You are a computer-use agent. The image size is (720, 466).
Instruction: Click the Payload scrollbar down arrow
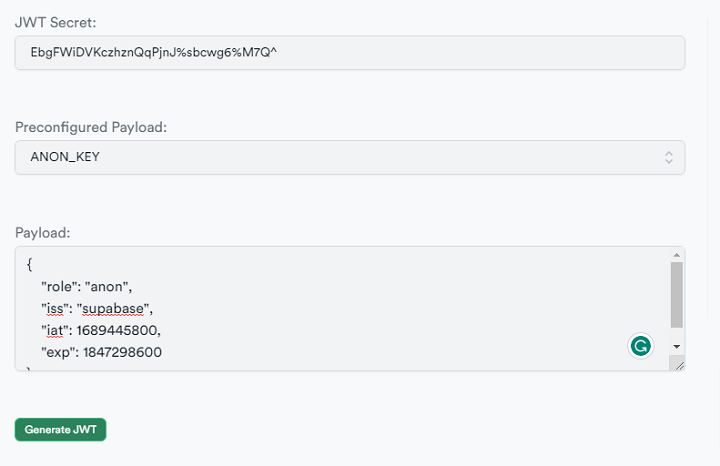(x=676, y=347)
